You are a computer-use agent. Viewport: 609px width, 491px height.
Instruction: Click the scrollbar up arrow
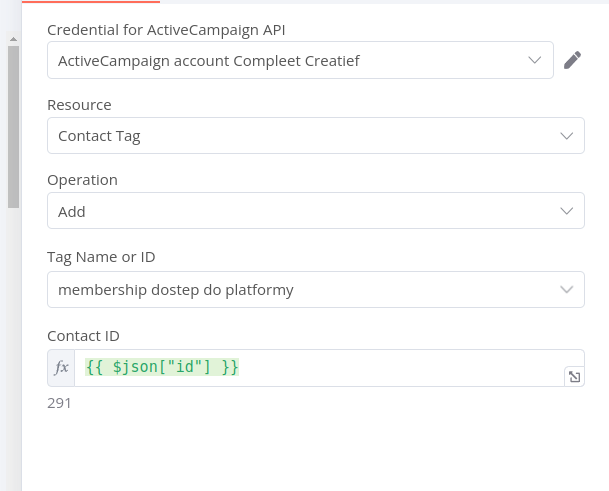(13, 38)
